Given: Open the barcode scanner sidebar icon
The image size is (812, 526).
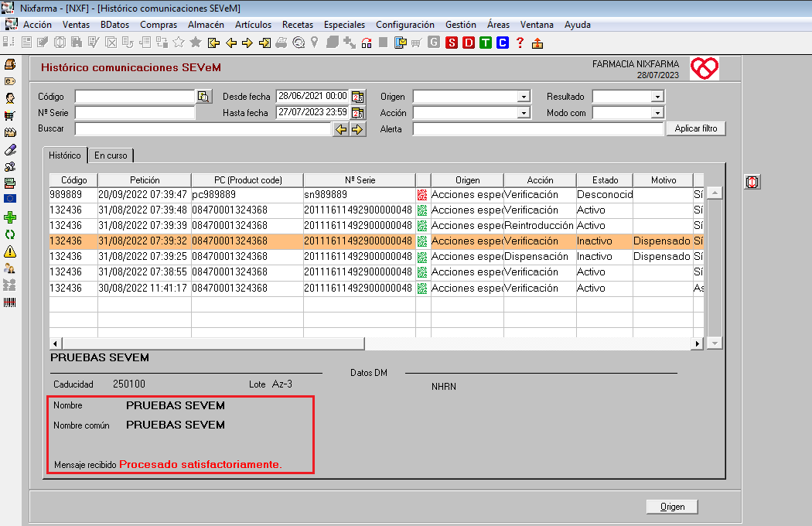Looking at the screenshot, I should [10, 302].
